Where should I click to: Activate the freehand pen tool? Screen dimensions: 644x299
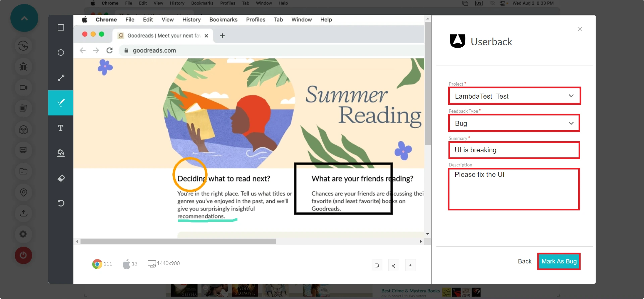[x=61, y=103]
